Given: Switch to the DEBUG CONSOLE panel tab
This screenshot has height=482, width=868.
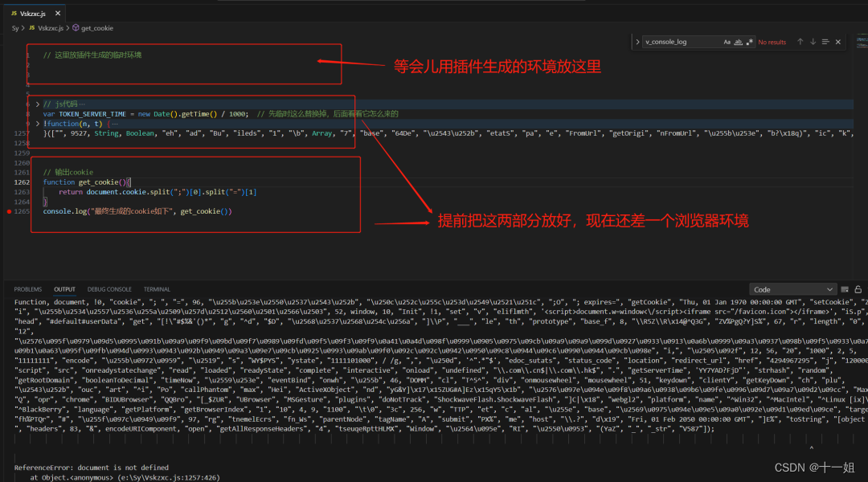Looking at the screenshot, I should pyautogui.click(x=109, y=289).
